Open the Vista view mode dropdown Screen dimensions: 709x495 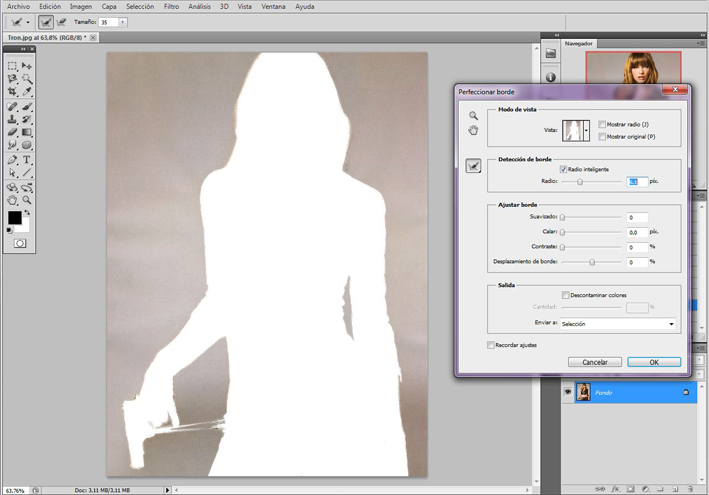pos(586,130)
